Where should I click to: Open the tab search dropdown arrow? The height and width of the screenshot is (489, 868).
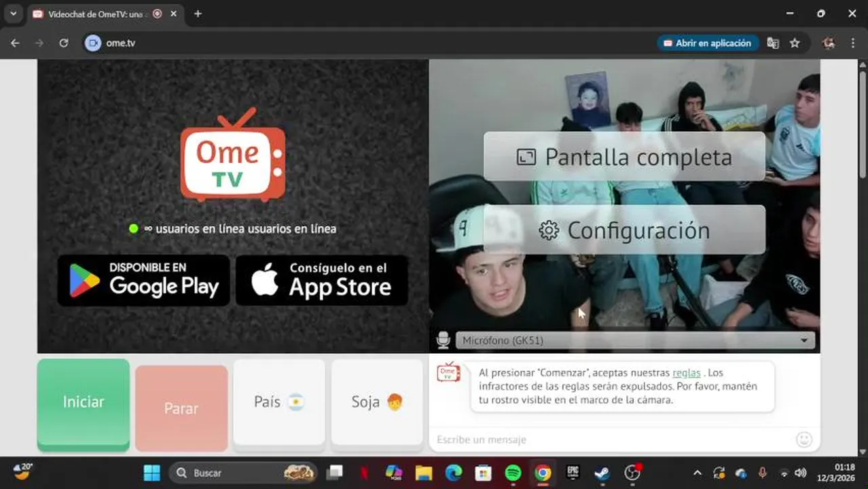pyautogui.click(x=13, y=14)
